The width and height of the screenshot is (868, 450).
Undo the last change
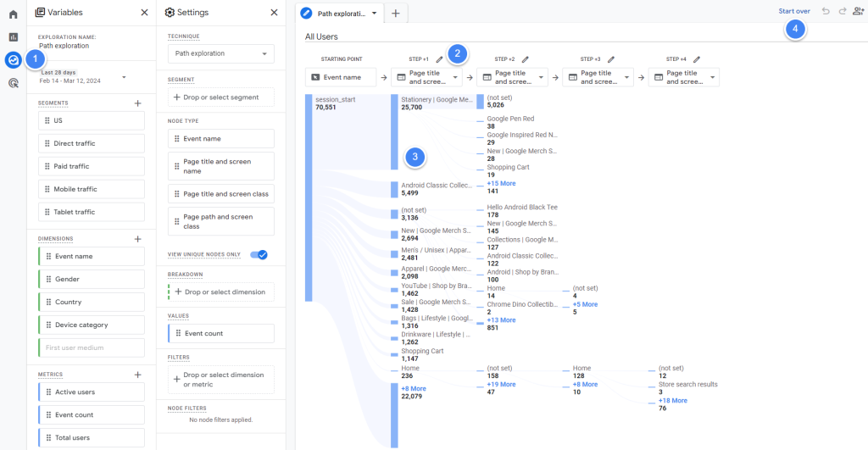click(826, 11)
